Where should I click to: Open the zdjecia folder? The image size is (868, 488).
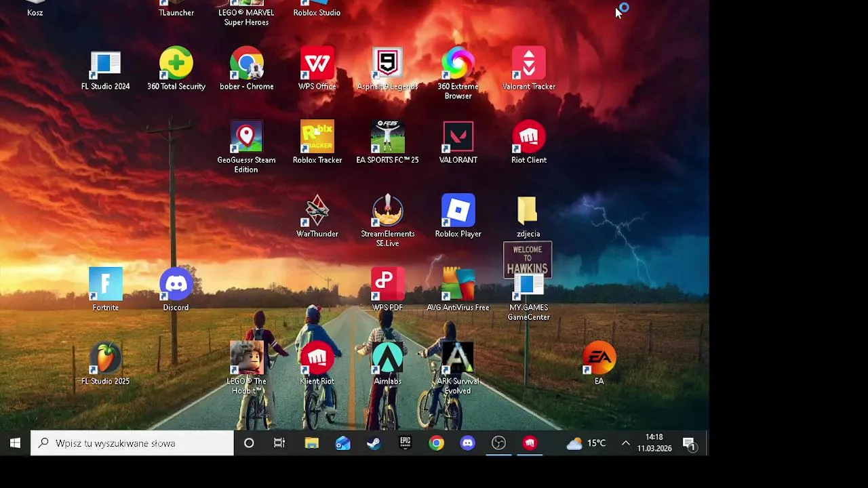[x=528, y=217]
